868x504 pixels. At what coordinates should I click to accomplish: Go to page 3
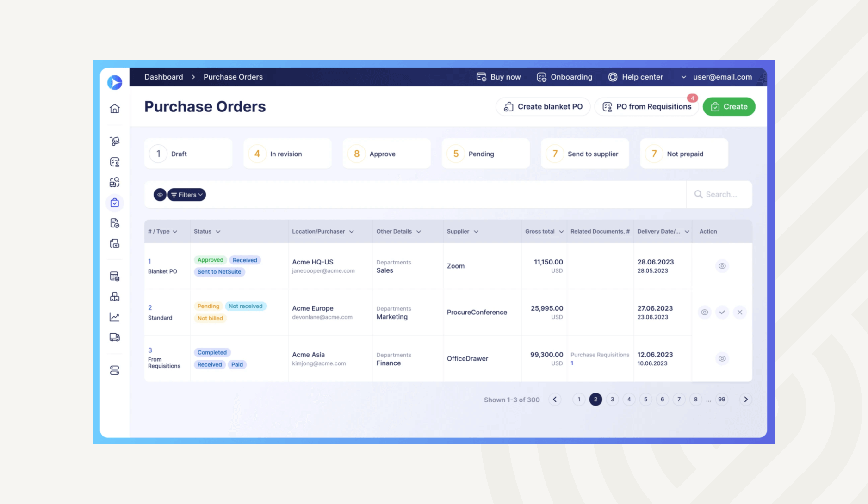pos(612,400)
